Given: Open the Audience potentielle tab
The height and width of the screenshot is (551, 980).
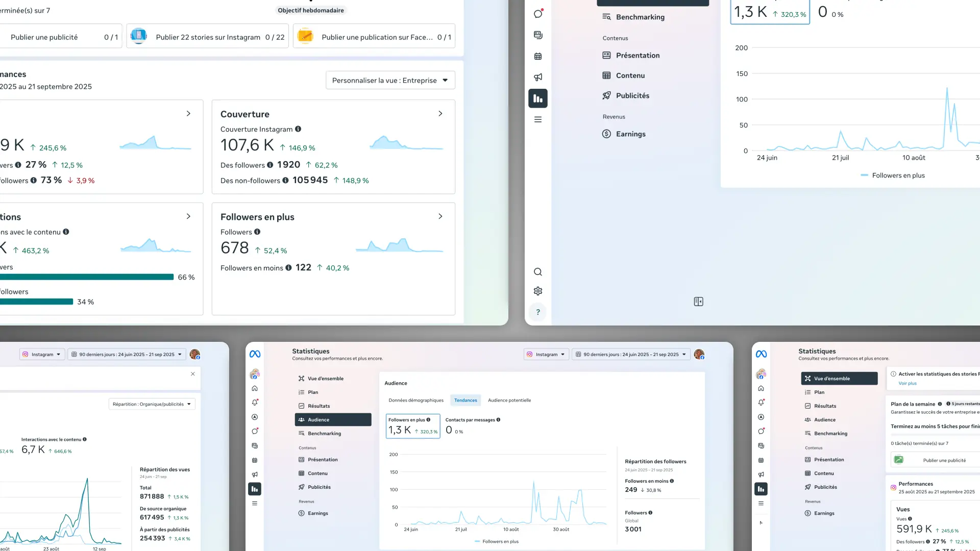Looking at the screenshot, I should (x=509, y=400).
